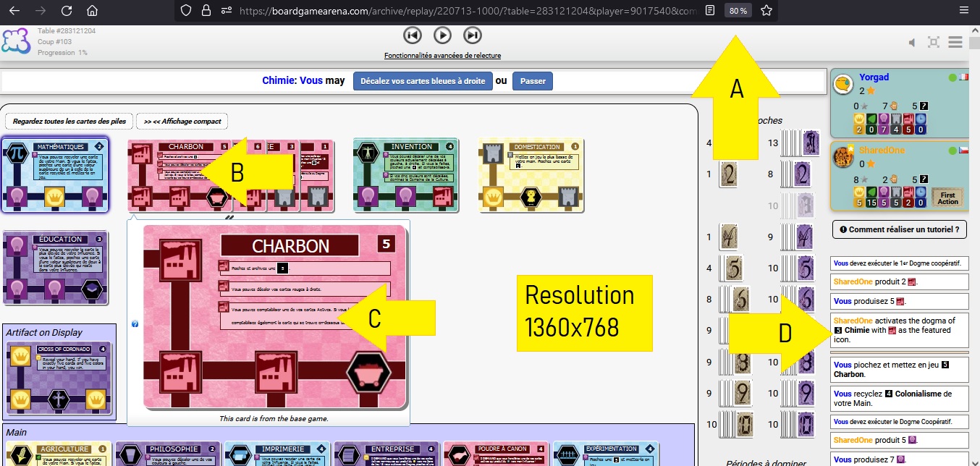Bookmark this page with the star
The image size is (980, 466).
coord(766,11)
